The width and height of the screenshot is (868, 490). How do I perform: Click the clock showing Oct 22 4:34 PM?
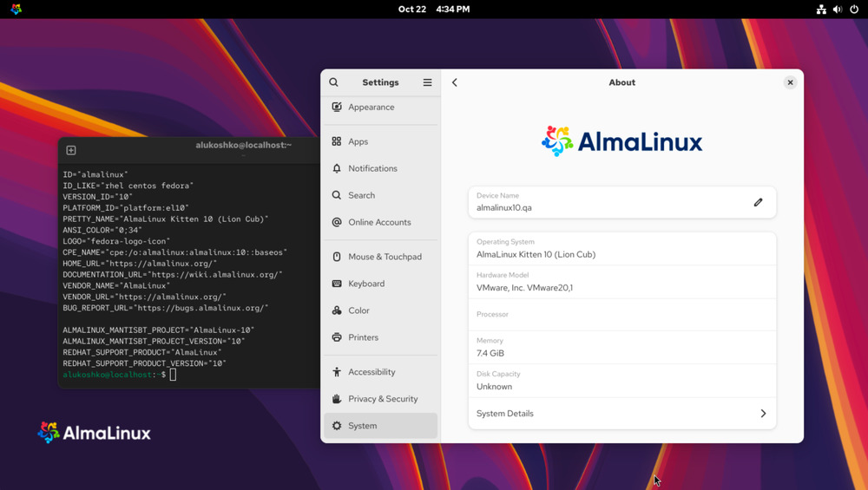(433, 10)
